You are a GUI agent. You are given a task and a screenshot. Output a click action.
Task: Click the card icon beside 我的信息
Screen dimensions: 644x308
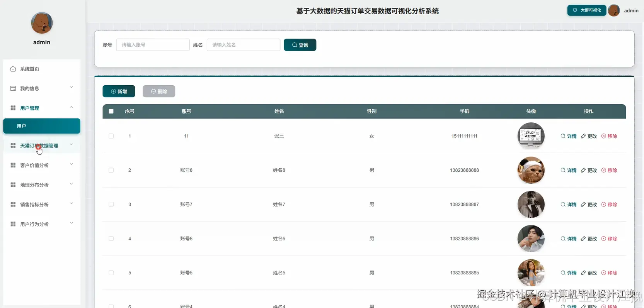click(13, 88)
